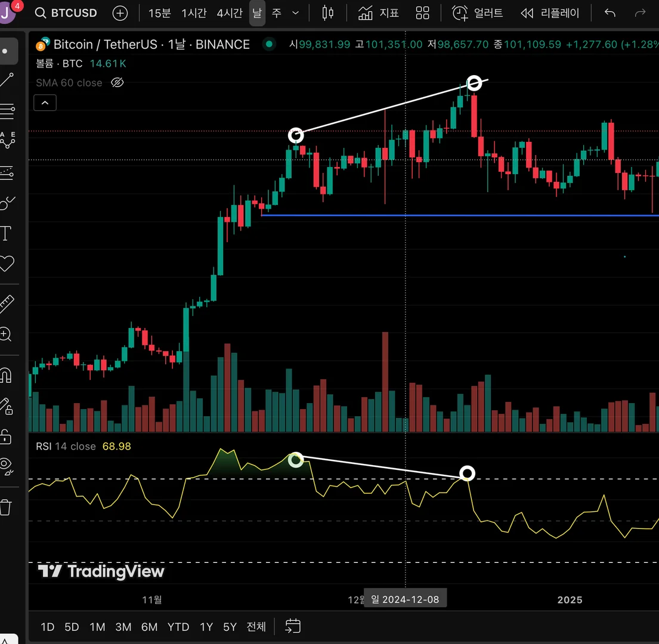The height and width of the screenshot is (644, 659).
Task: Add symbol with plus circle icon
Action: click(120, 13)
